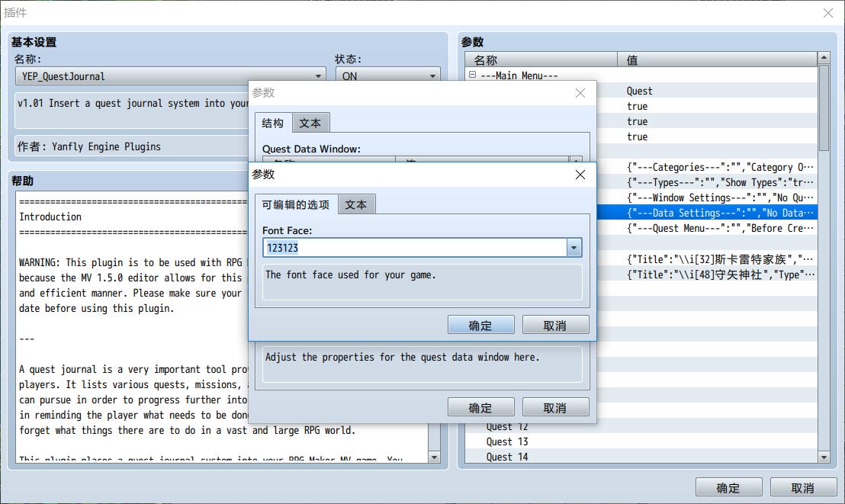Collapse the ---Main Menu--- parameter group
845x504 pixels.
click(x=473, y=75)
